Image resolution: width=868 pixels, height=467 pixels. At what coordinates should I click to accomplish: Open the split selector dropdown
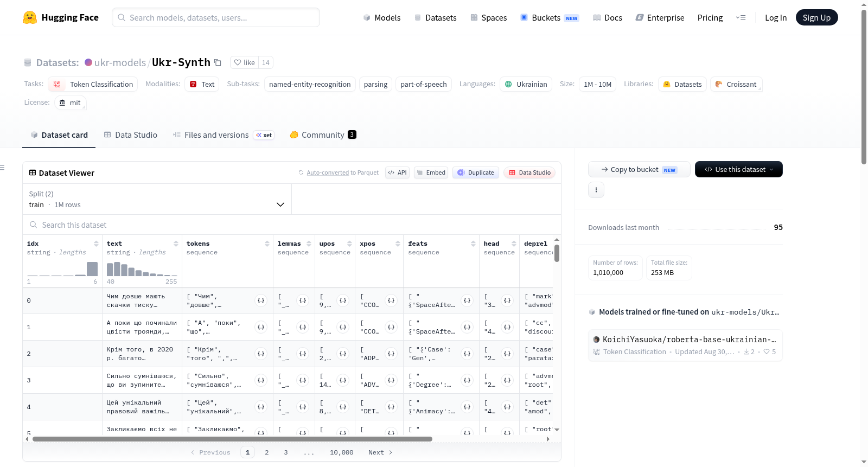(x=157, y=200)
